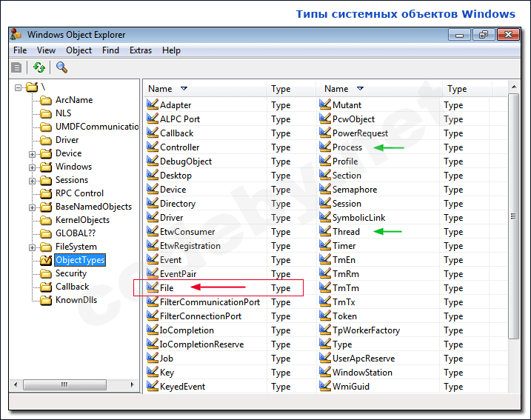Click the Mutant object type icon
The height and width of the screenshot is (420, 531).
coord(325,104)
